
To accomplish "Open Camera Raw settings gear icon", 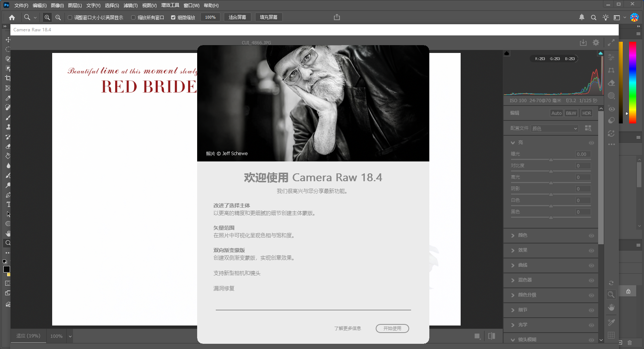I will click(x=596, y=43).
